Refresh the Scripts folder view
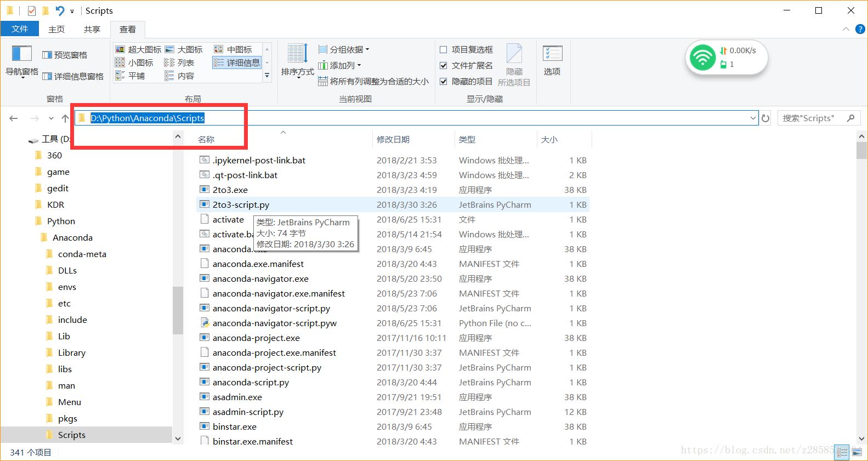 point(765,118)
